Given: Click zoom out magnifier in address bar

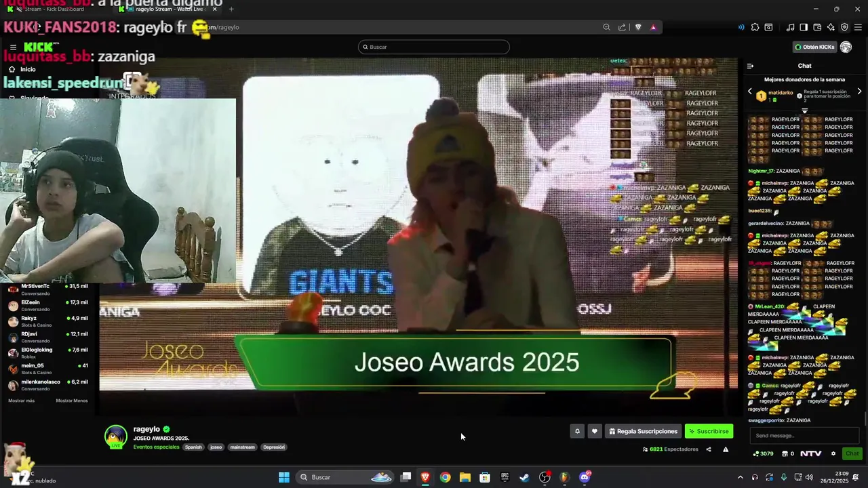Looking at the screenshot, I should click(606, 27).
